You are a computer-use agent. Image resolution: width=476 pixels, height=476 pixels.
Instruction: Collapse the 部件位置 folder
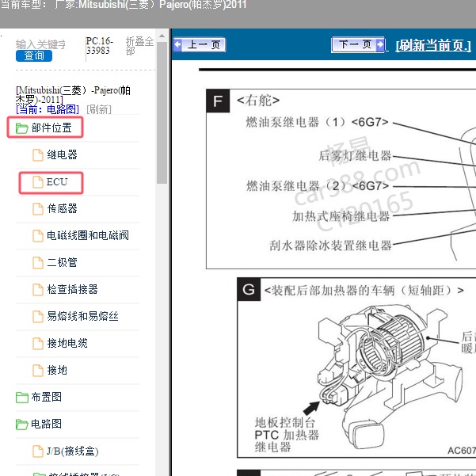(x=51, y=128)
